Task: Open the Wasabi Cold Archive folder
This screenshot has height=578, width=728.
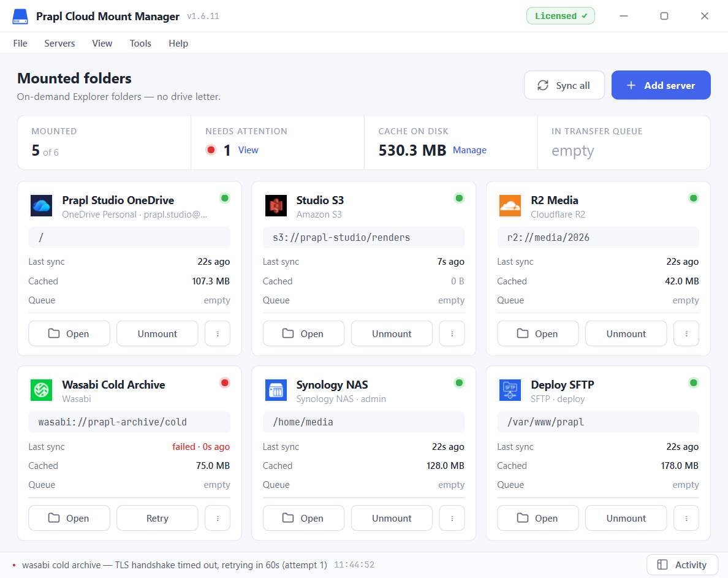Action: pyautogui.click(x=69, y=518)
